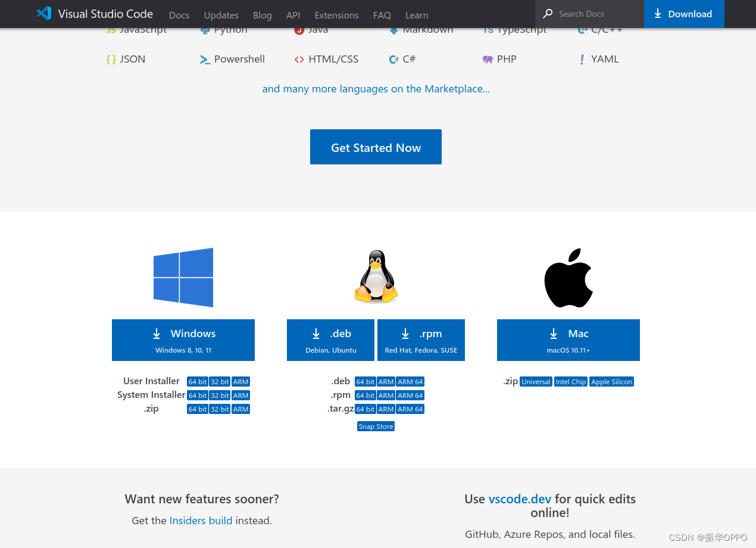Click the Linux Tux penguin image
Screen dimensions: 756x548
(x=376, y=277)
